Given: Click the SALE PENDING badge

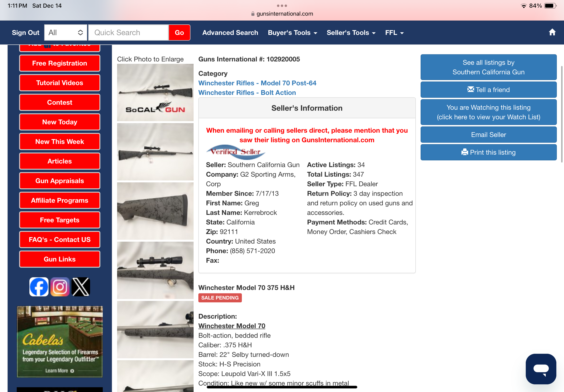Looking at the screenshot, I should (220, 298).
